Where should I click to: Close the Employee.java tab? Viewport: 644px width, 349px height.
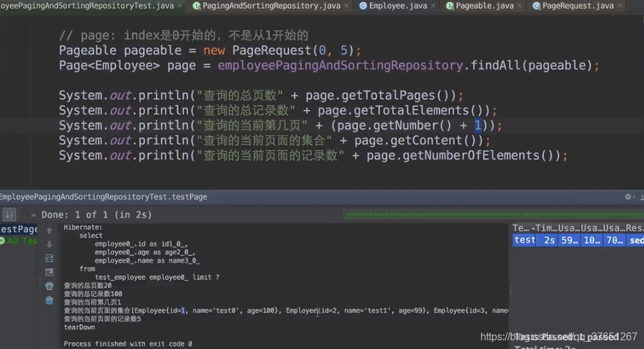tap(433, 6)
